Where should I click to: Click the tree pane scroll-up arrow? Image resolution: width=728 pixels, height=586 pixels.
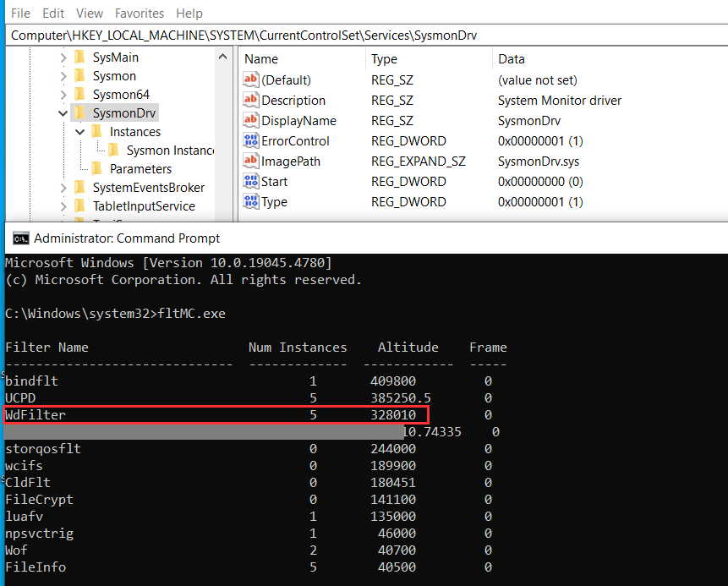224,58
